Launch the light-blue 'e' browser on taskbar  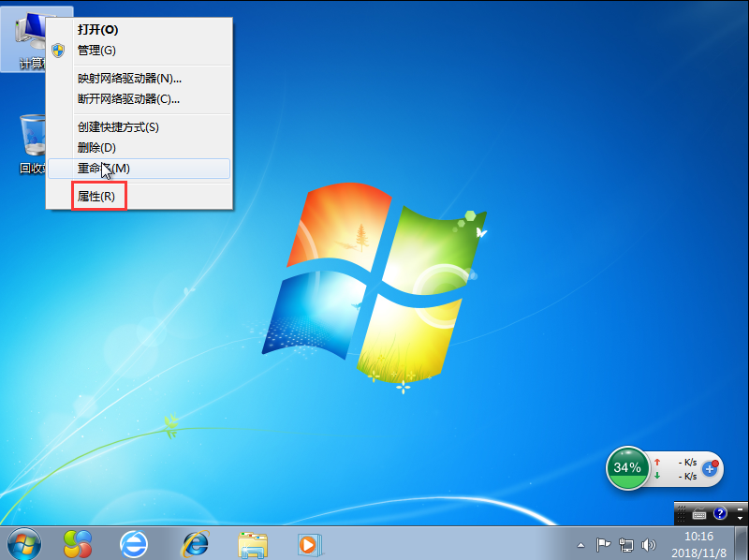coord(136,542)
